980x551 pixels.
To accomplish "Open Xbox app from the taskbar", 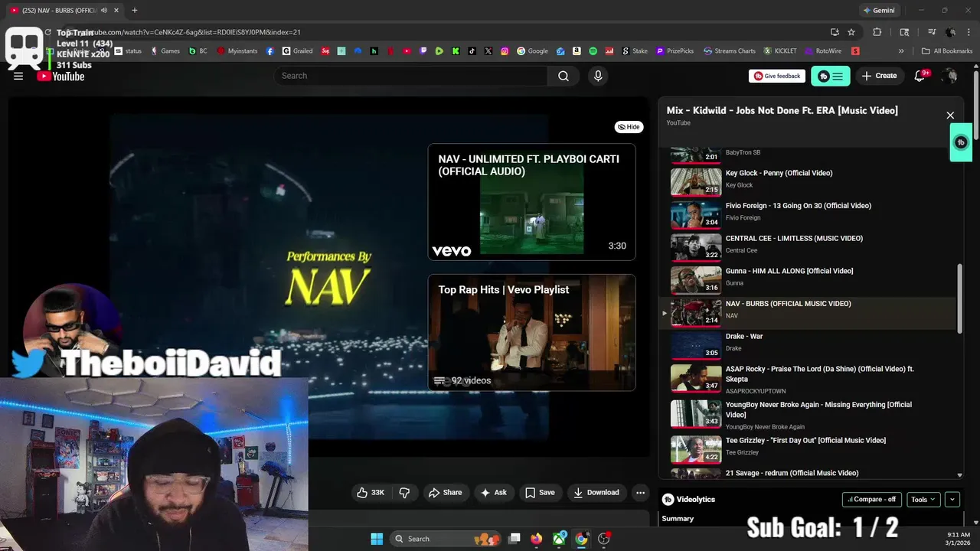I will 560,539.
